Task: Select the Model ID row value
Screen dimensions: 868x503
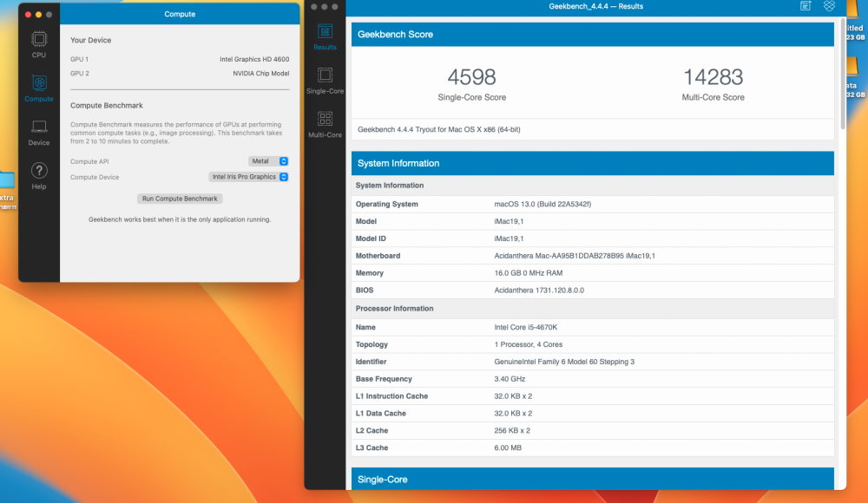Action: click(509, 238)
